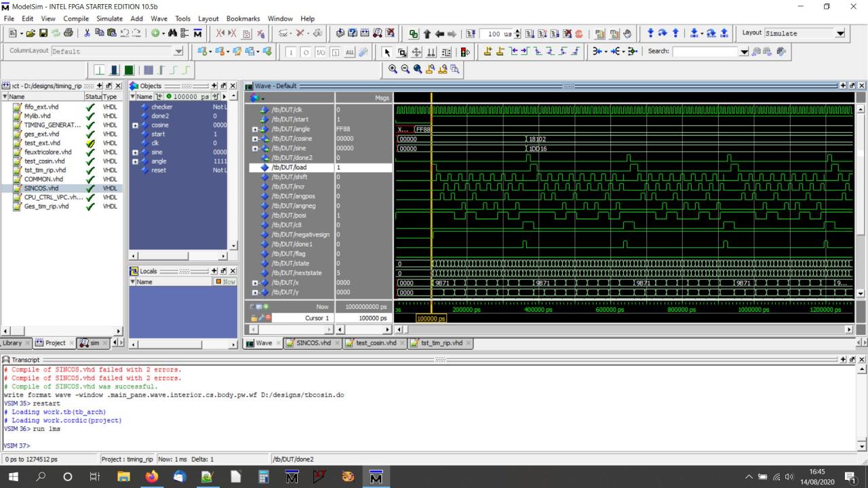
Task: Select the /tb/DUT/shift signal
Action: 291,177
